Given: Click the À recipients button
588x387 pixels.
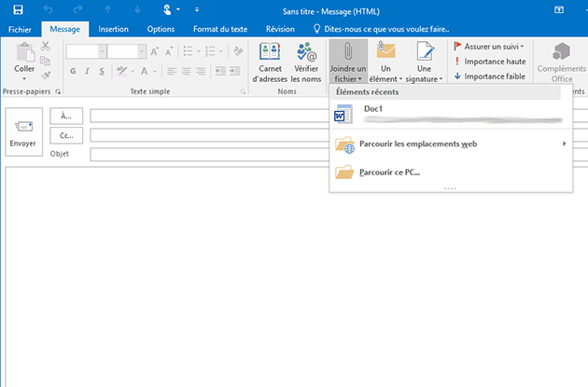Looking at the screenshot, I should [x=66, y=116].
